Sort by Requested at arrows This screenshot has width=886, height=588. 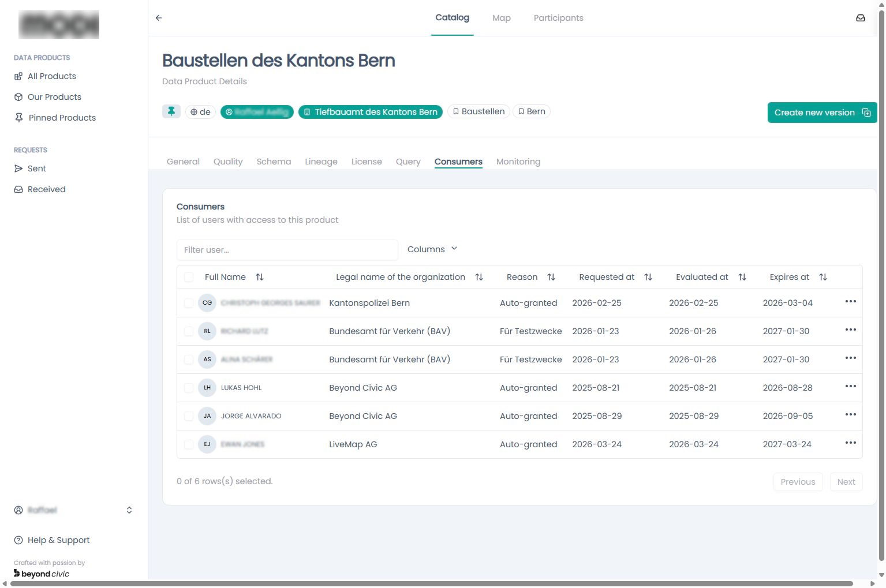648,277
